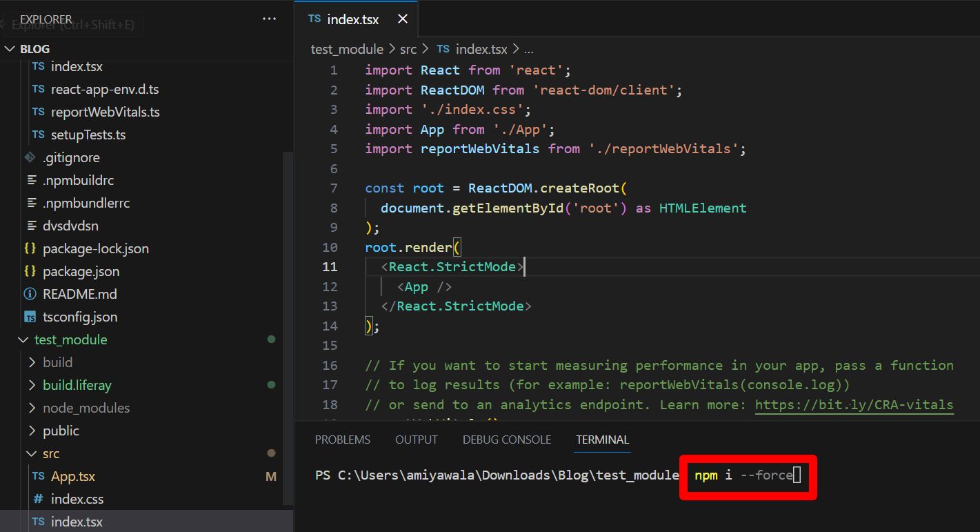Open the bit.ly/CRA-vitals link
Image resolution: width=980 pixels, height=532 pixels.
(x=854, y=405)
